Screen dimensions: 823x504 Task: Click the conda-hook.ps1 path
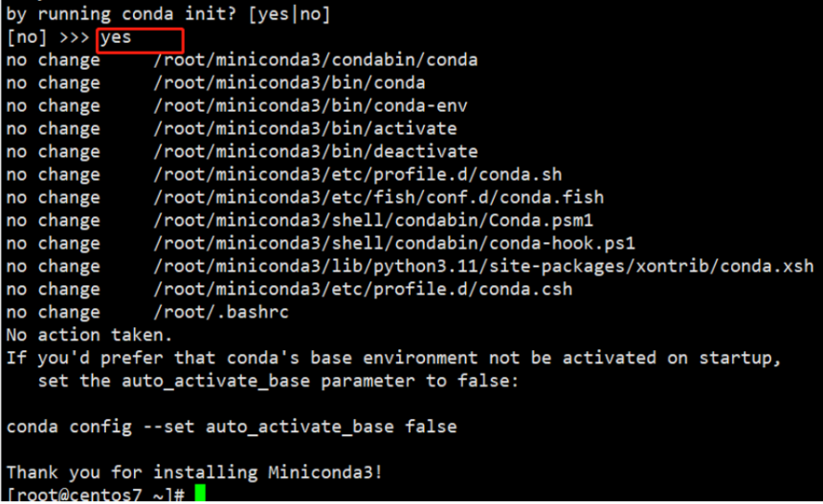point(394,244)
